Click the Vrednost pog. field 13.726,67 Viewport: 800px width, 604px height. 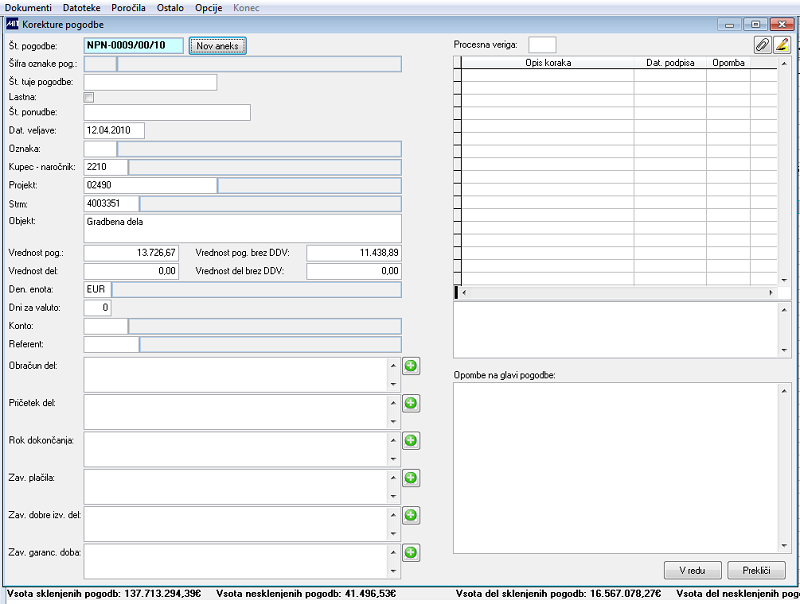[x=131, y=253]
